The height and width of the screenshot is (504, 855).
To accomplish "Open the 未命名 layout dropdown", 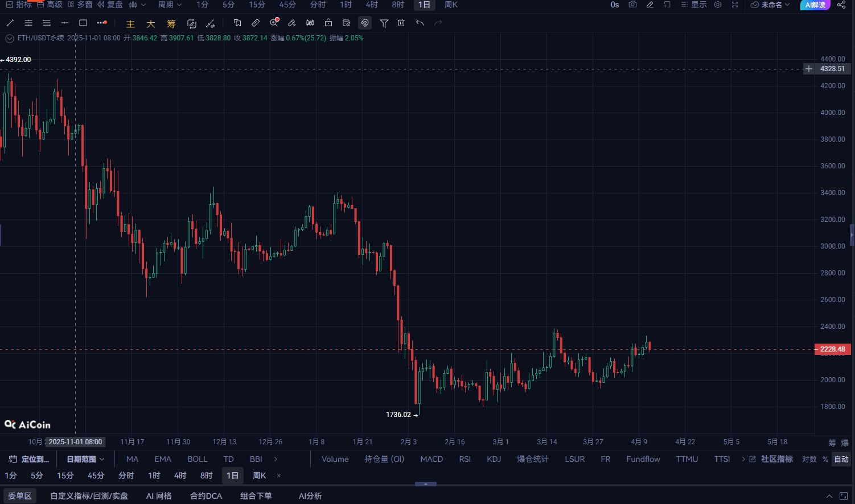I will point(770,5).
